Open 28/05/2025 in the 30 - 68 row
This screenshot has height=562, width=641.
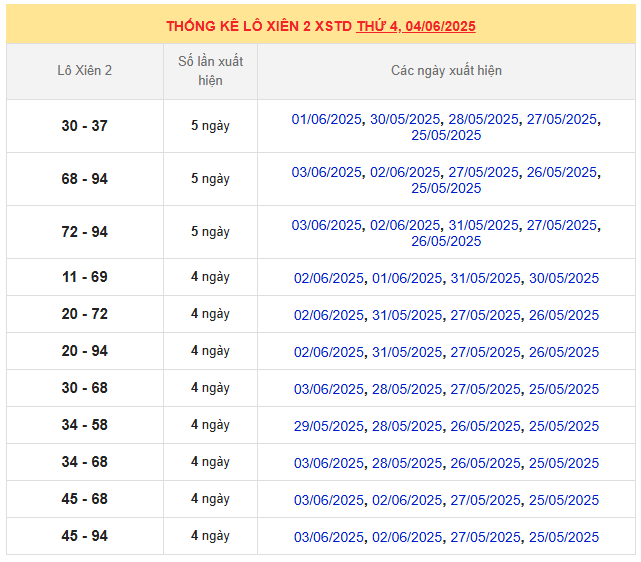coord(407,389)
